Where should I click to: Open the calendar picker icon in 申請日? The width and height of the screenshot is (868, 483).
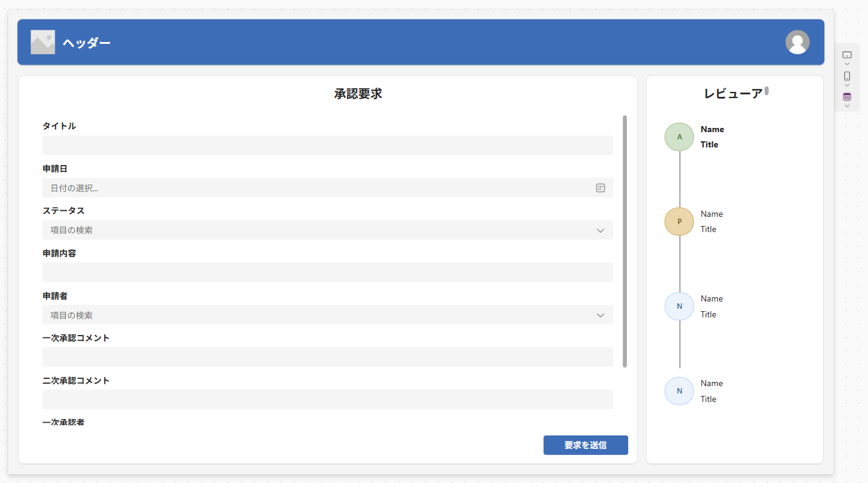pyautogui.click(x=600, y=188)
